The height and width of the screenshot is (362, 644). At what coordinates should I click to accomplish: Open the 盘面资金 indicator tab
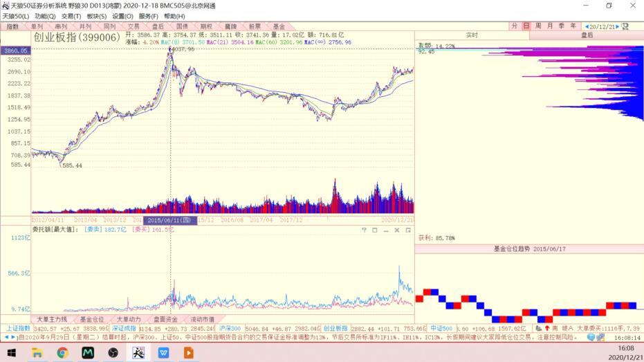click(x=165, y=319)
